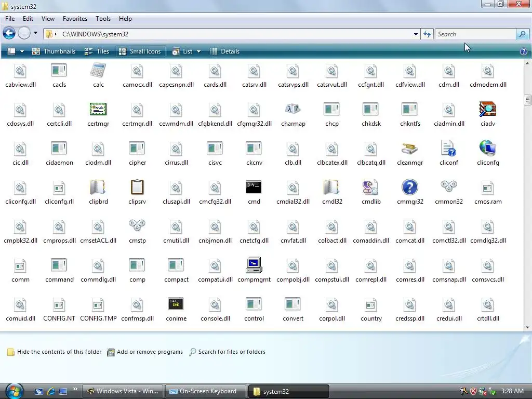Select the cmos.ram file icon
The image size is (532, 399).
click(487, 188)
